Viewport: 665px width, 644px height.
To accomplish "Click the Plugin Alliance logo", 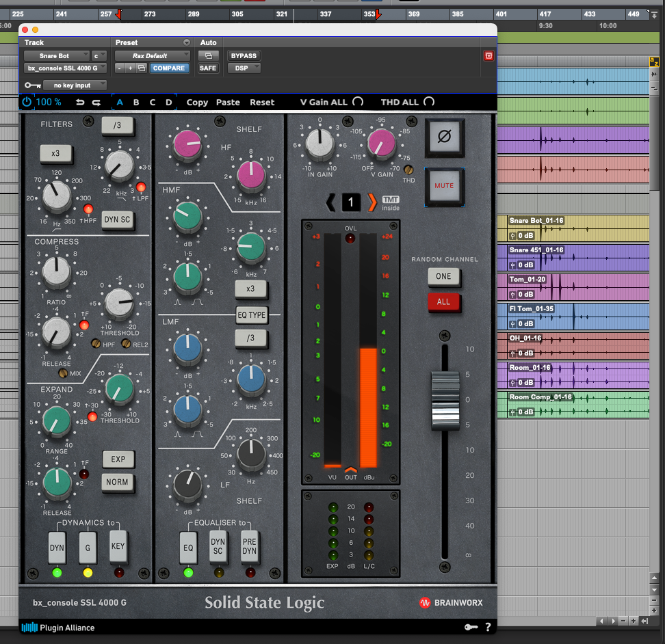I will [x=58, y=628].
